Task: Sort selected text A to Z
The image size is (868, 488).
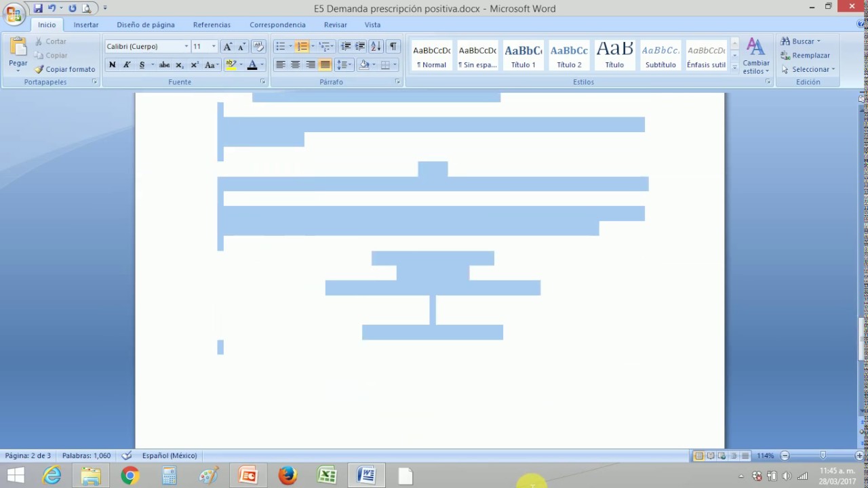Action: tap(376, 46)
